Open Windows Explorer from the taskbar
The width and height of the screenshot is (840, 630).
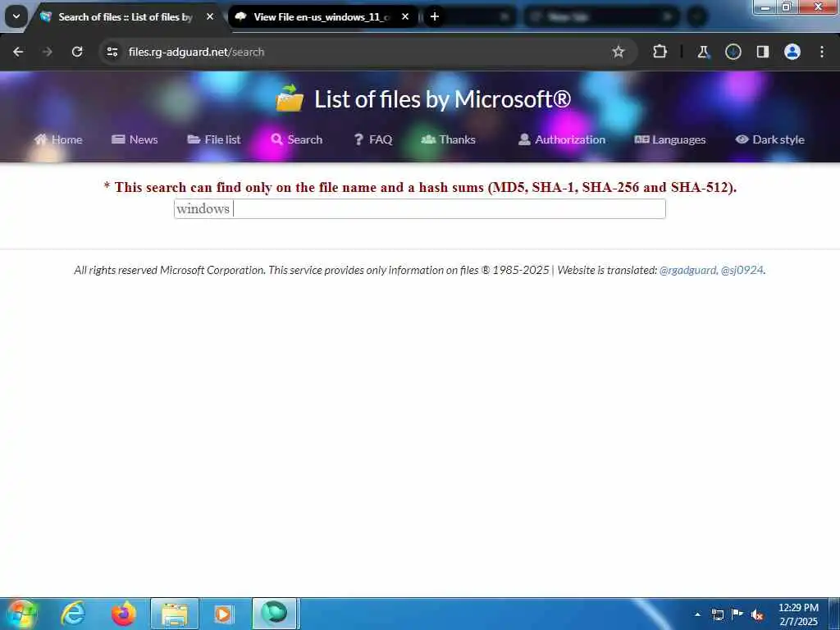point(175,614)
